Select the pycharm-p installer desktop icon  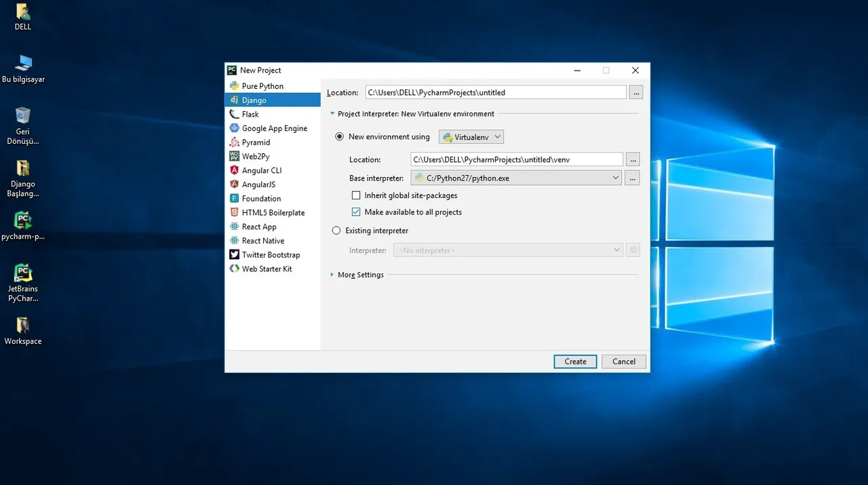click(x=23, y=220)
